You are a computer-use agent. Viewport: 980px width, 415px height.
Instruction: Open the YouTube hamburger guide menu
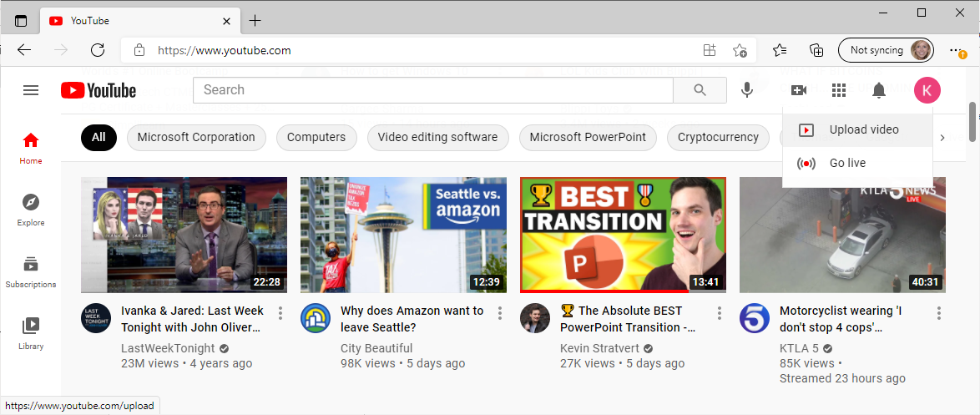[31, 90]
